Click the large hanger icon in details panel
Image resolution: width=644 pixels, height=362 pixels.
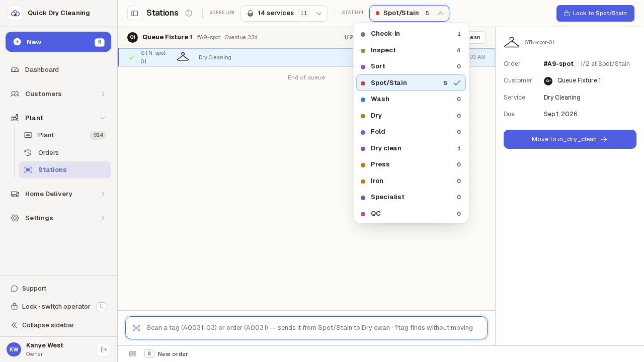[512, 42]
